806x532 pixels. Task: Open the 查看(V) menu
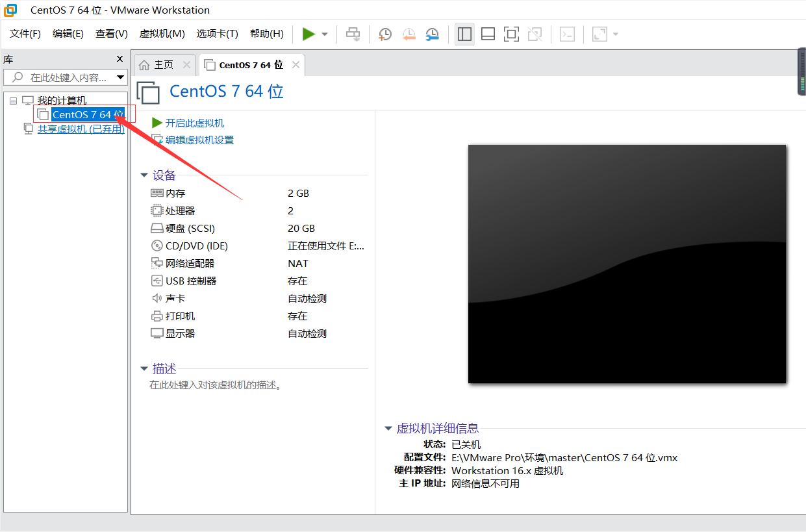coord(112,34)
